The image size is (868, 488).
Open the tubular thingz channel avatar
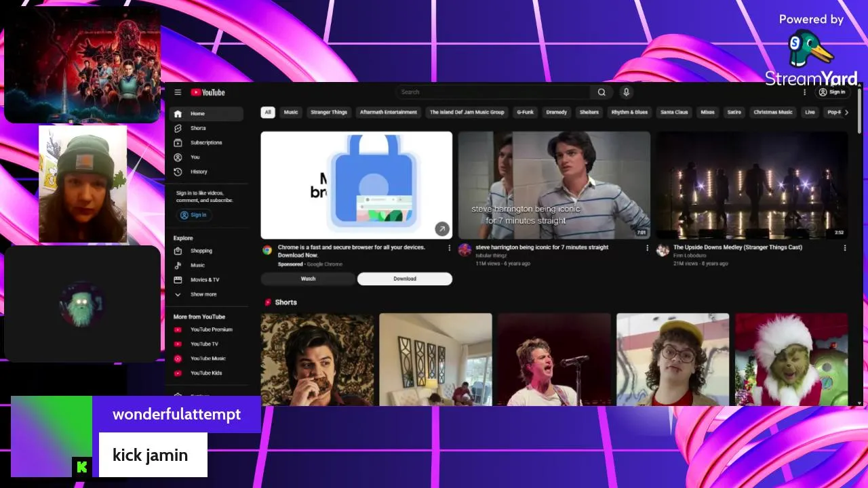(465, 250)
